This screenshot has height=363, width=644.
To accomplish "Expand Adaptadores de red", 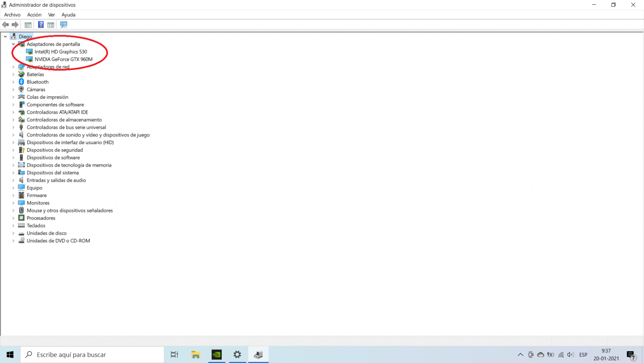I will (13, 67).
